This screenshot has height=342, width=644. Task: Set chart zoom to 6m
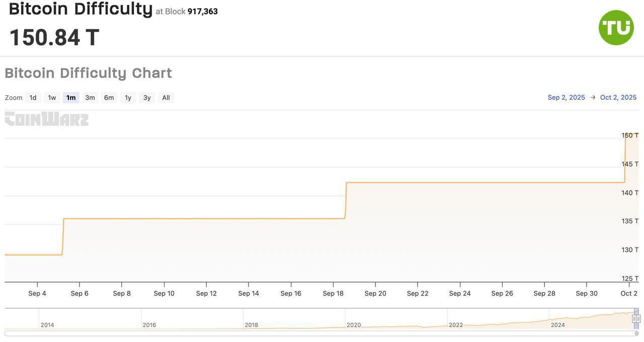click(x=109, y=98)
